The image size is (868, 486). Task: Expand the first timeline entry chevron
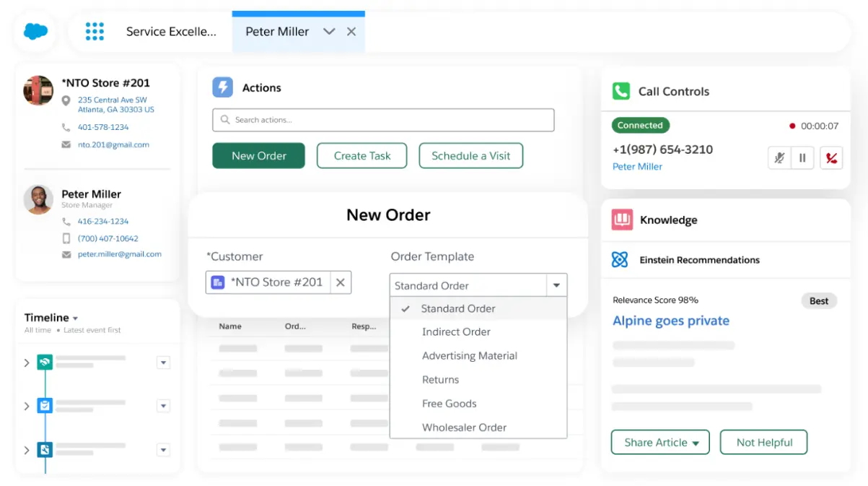pos(27,363)
